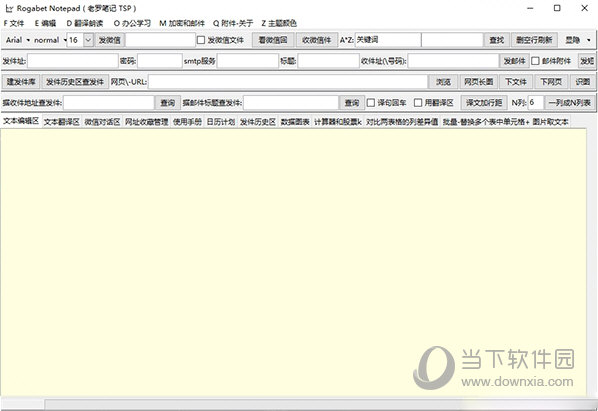The width and height of the screenshot is (598, 411).
Task: Open the Q 附件-关于 menu
Action: [233, 23]
